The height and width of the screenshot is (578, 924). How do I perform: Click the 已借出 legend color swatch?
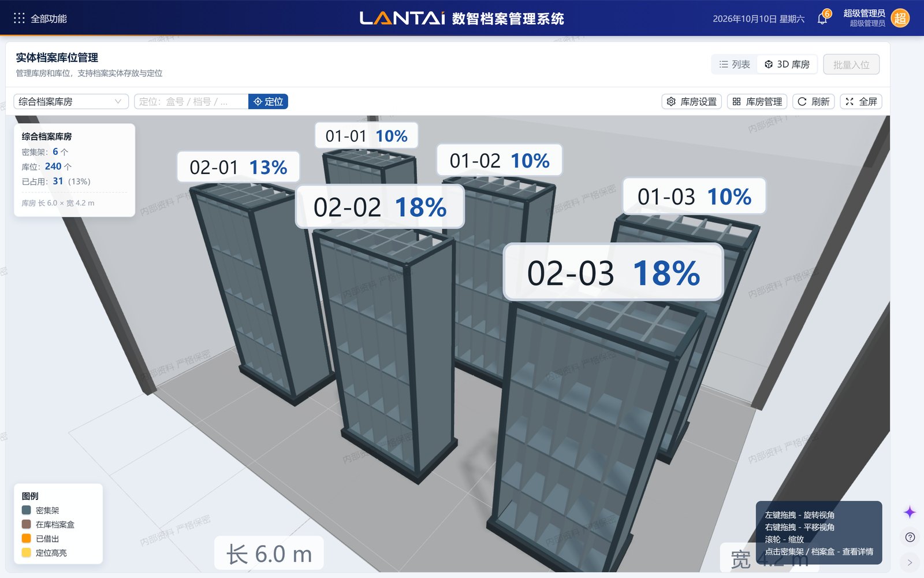point(26,539)
